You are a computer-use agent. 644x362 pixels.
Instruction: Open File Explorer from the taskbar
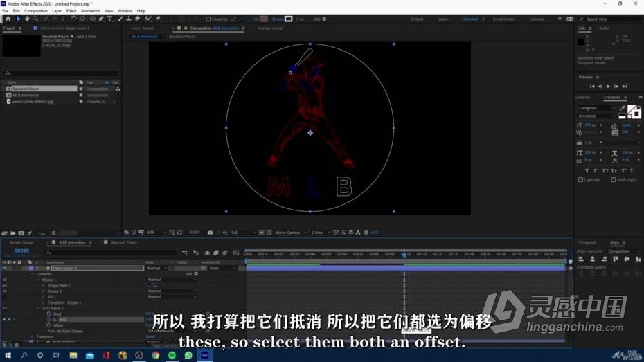(x=73, y=355)
